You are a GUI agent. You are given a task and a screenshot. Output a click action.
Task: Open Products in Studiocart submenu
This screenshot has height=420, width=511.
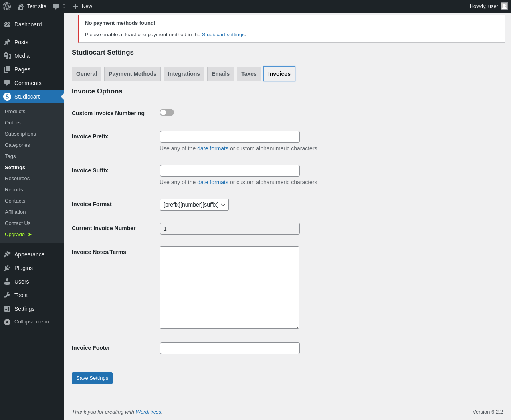tap(32, 112)
